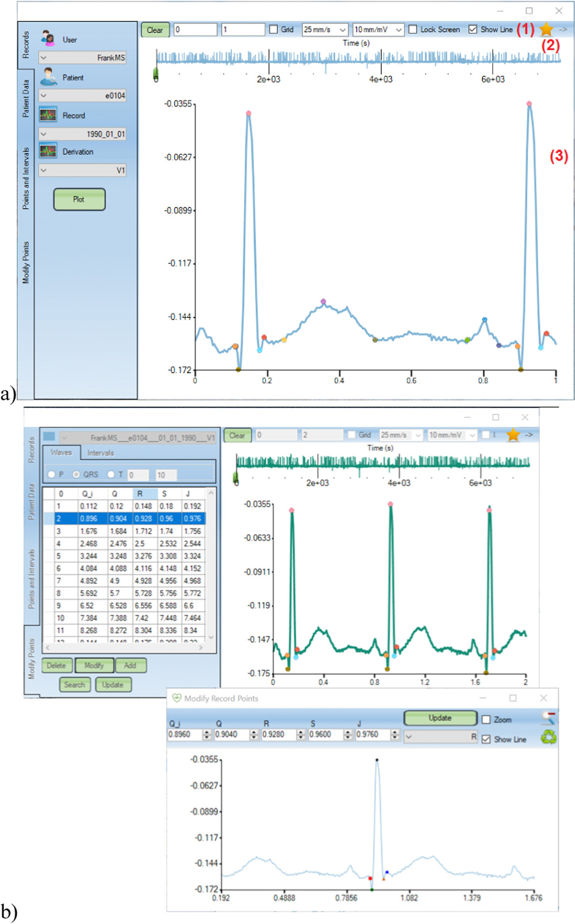Click Clear button in window a
Screen dimensions: 575x924
(x=155, y=30)
